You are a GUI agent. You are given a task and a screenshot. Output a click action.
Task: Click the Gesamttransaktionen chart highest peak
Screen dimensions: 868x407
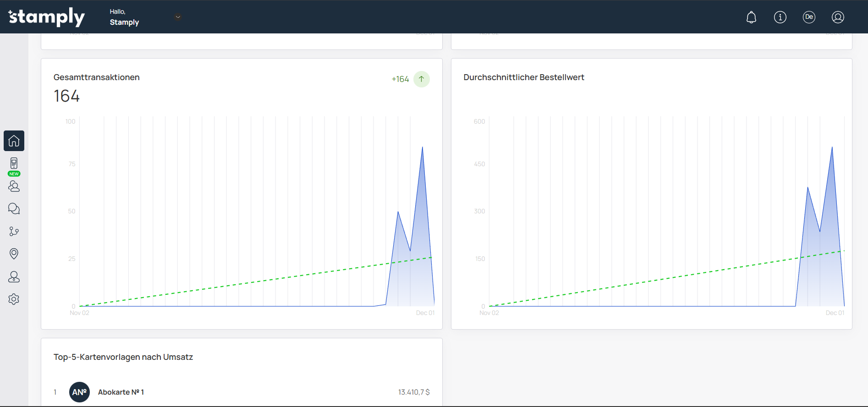coord(422,148)
